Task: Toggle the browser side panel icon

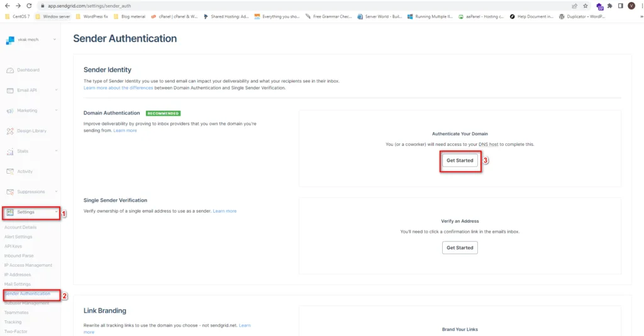Action: (621, 6)
